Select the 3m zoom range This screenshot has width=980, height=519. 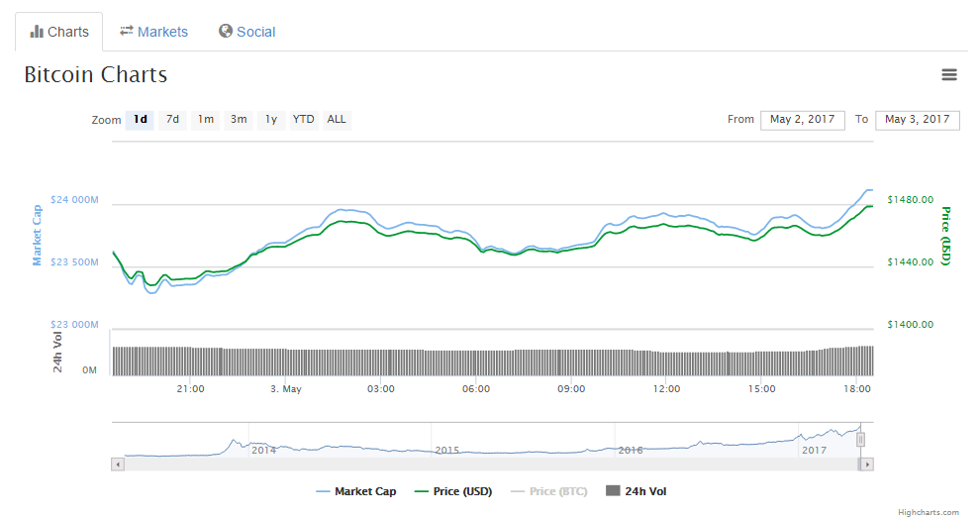click(x=238, y=120)
